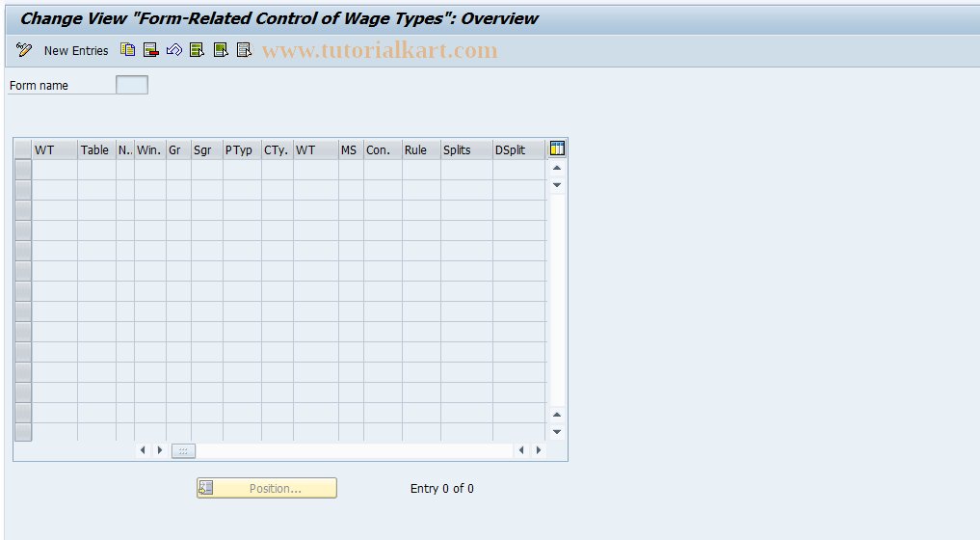This screenshot has height=540, width=980.
Task: Click far-right horizontal scroll right arrow
Action: coord(538,450)
